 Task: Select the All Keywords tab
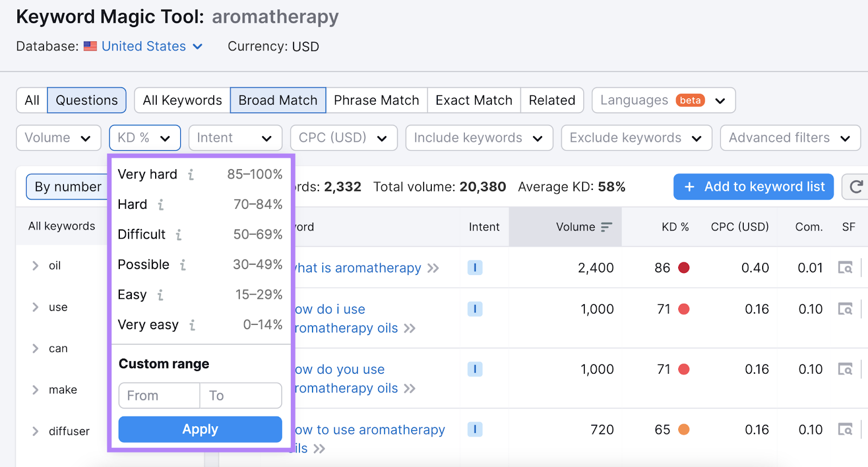coord(182,100)
